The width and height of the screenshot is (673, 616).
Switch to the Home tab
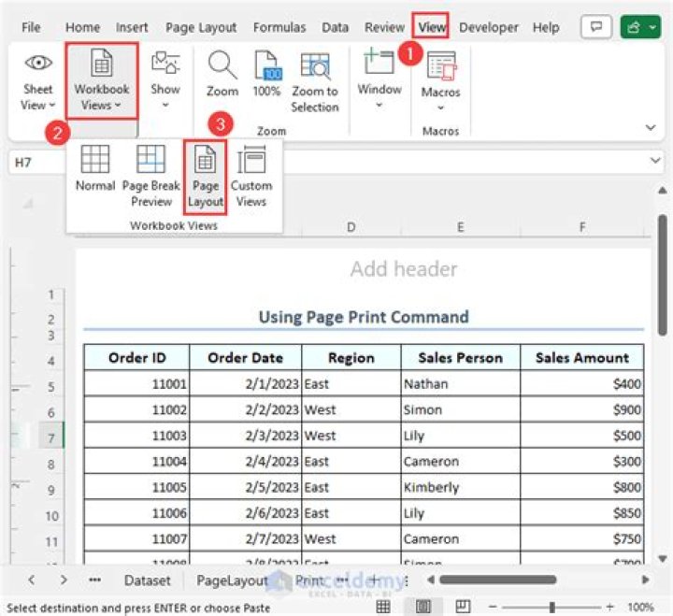click(82, 27)
